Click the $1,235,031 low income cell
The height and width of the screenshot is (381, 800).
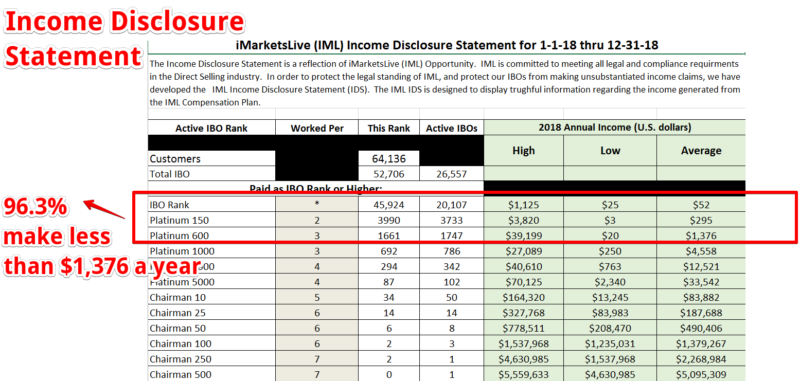point(610,344)
